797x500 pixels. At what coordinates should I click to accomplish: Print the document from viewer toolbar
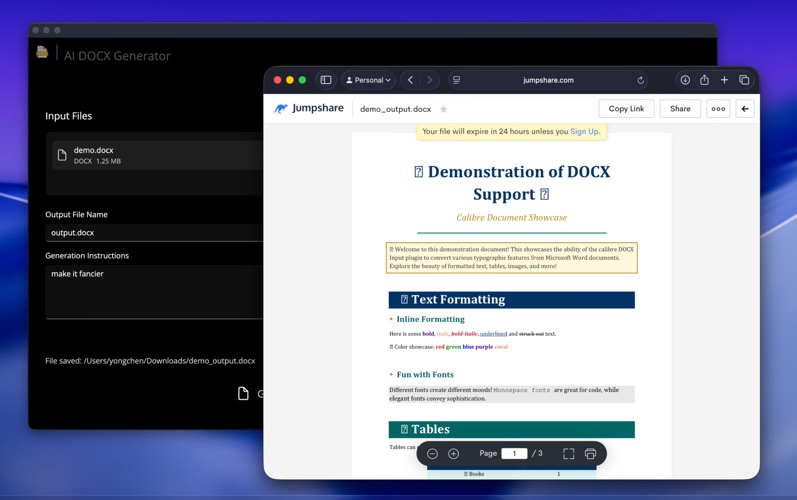click(590, 454)
